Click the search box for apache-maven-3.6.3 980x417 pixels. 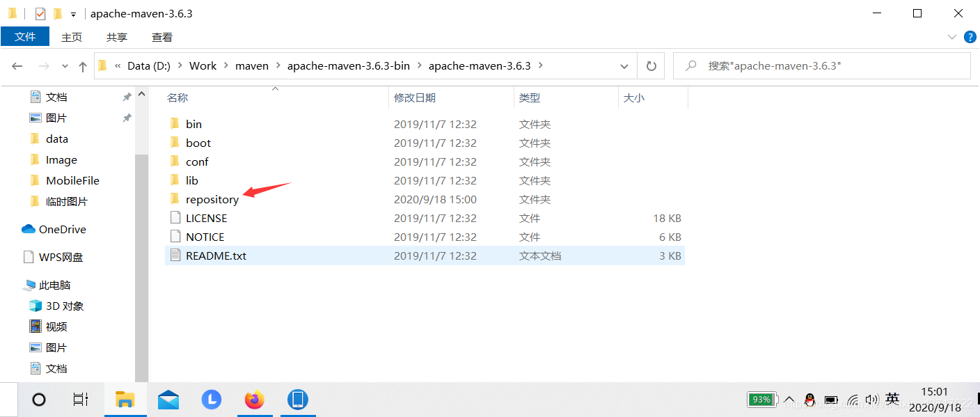(x=822, y=65)
